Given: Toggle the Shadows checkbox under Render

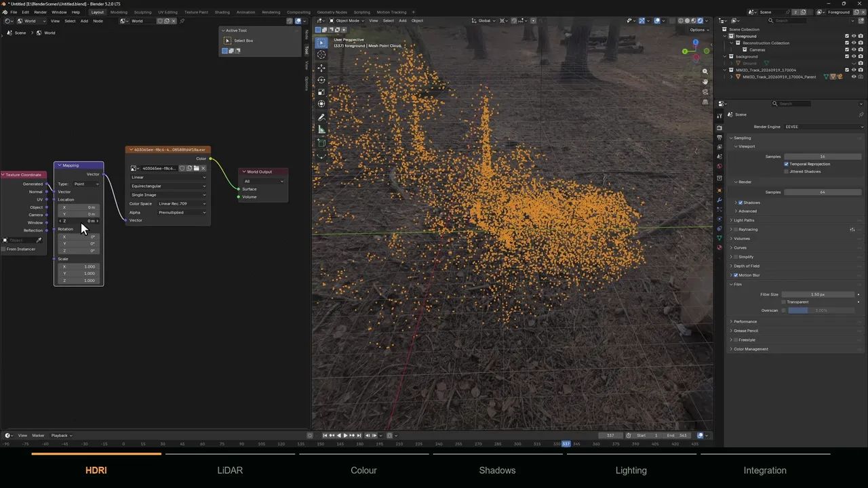Looking at the screenshot, I should [x=741, y=203].
